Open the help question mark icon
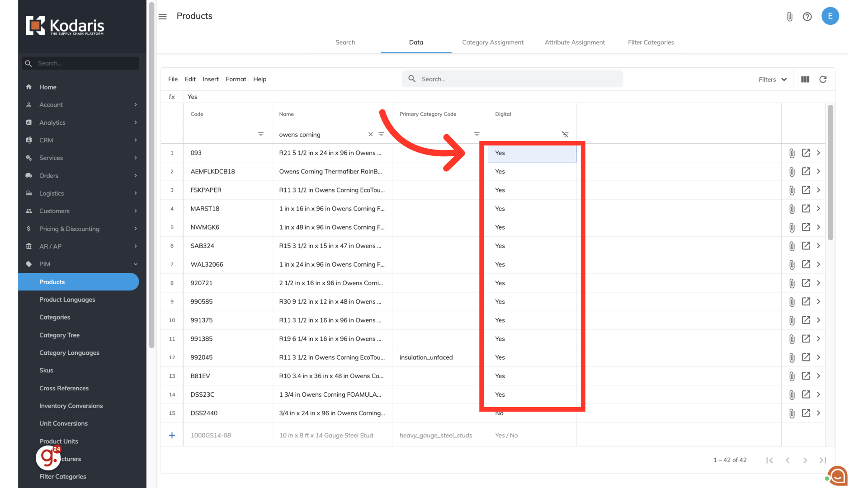The height and width of the screenshot is (488, 868). tap(807, 17)
